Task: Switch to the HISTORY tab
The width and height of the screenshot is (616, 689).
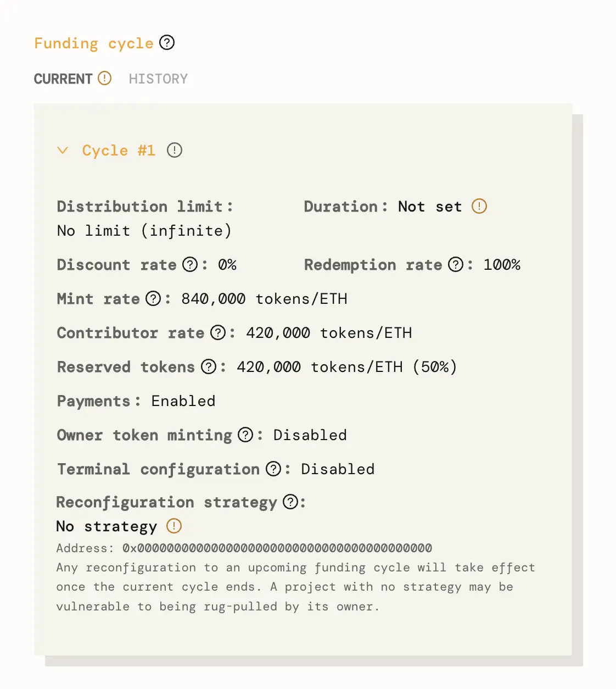Action: tap(158, 79)
